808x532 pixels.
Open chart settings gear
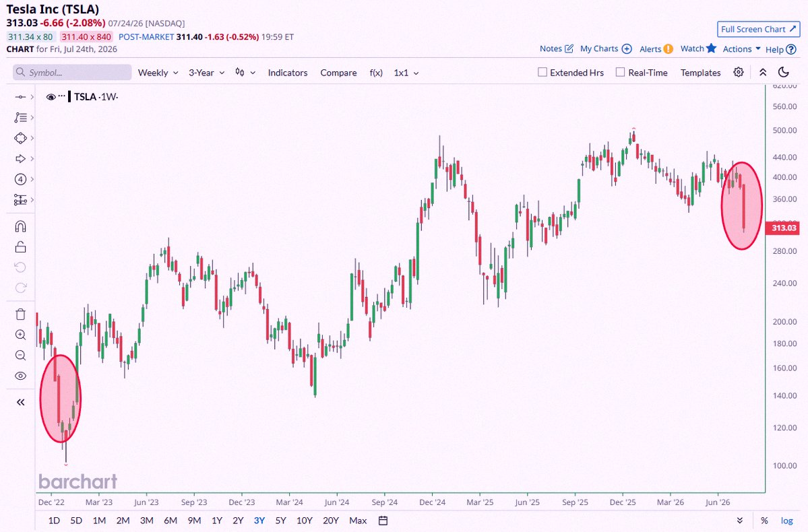[x=739, y=72]
